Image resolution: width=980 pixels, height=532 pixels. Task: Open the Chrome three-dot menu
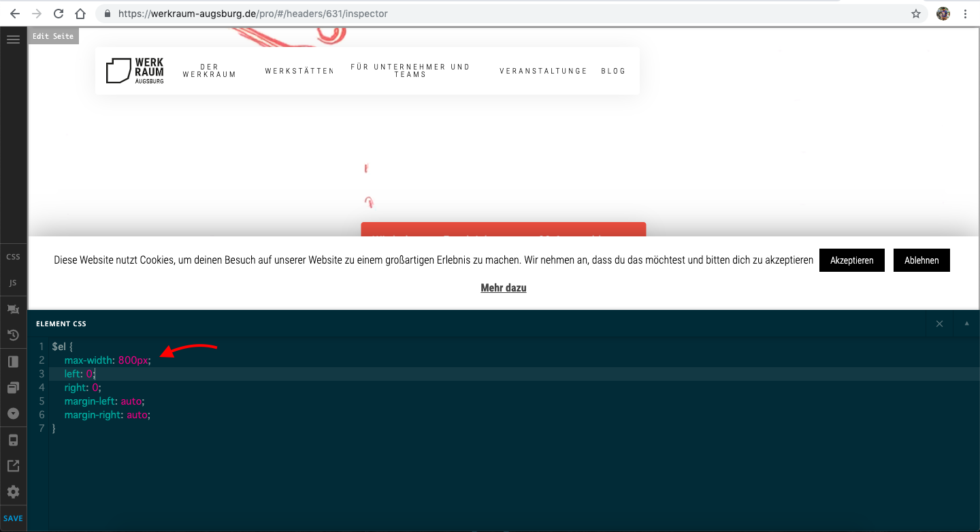[966, 14]
